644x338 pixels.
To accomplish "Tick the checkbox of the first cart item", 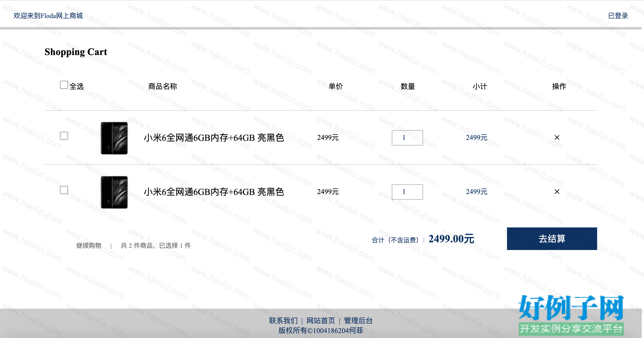I will click(64, 136).
